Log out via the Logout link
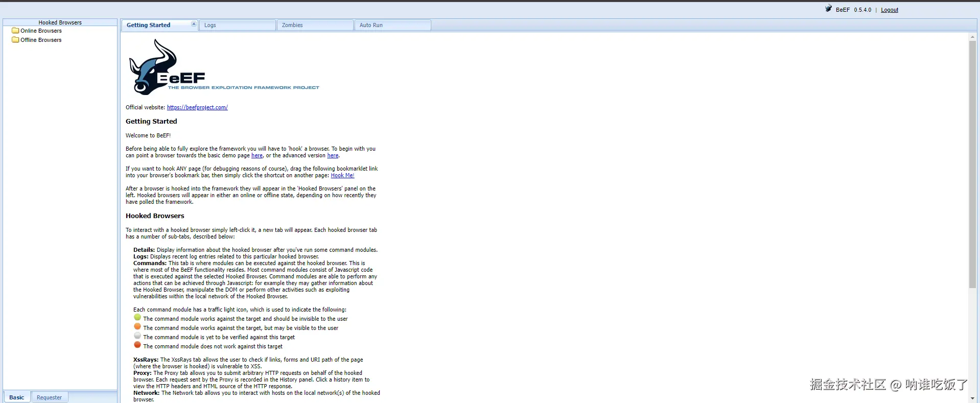This screenshot has height=403, width=980. (889, 10)
